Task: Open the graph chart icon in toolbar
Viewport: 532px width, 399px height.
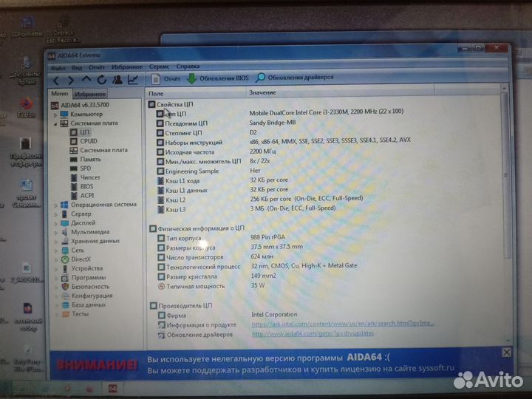Action: (x=133, y=79)
